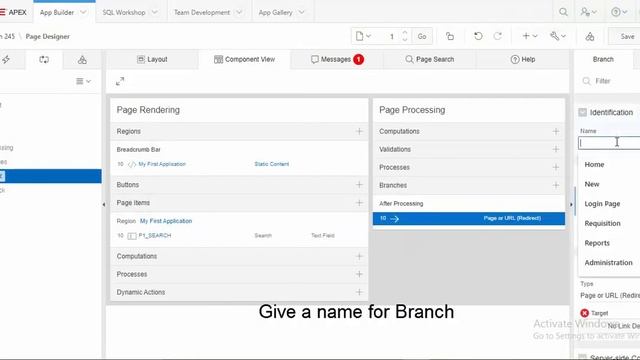Viewport: 640px width, 360px height.
Task: Open the App Gallery menu
Action: pos(275,12)
